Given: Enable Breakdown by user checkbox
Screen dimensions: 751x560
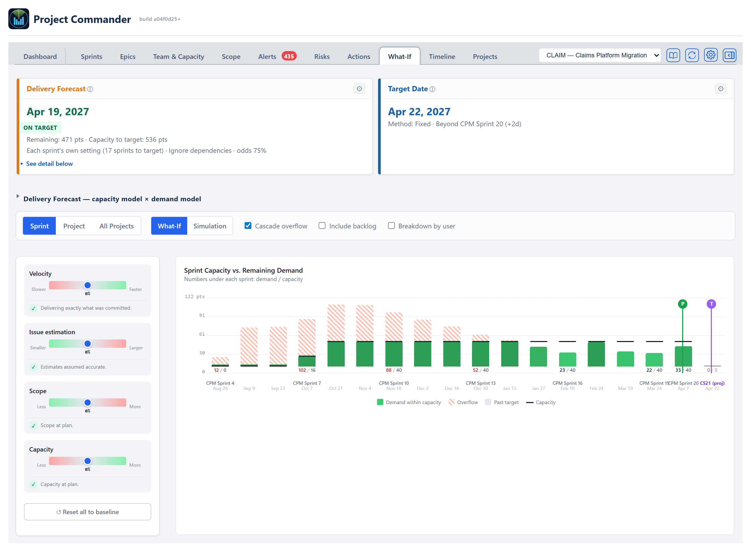Looking at the screenshot, I should point(391,226).
